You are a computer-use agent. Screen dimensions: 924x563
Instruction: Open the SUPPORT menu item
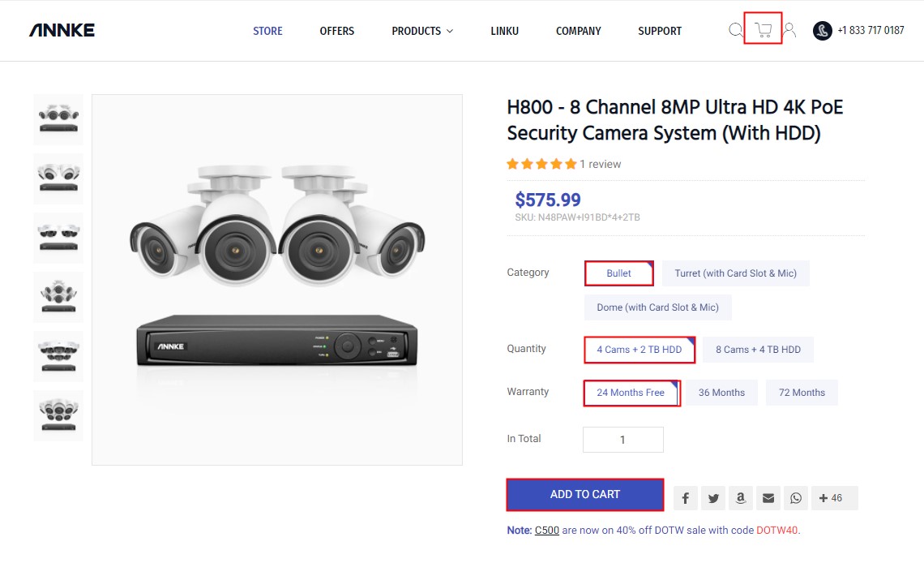(x=660, y=32)
